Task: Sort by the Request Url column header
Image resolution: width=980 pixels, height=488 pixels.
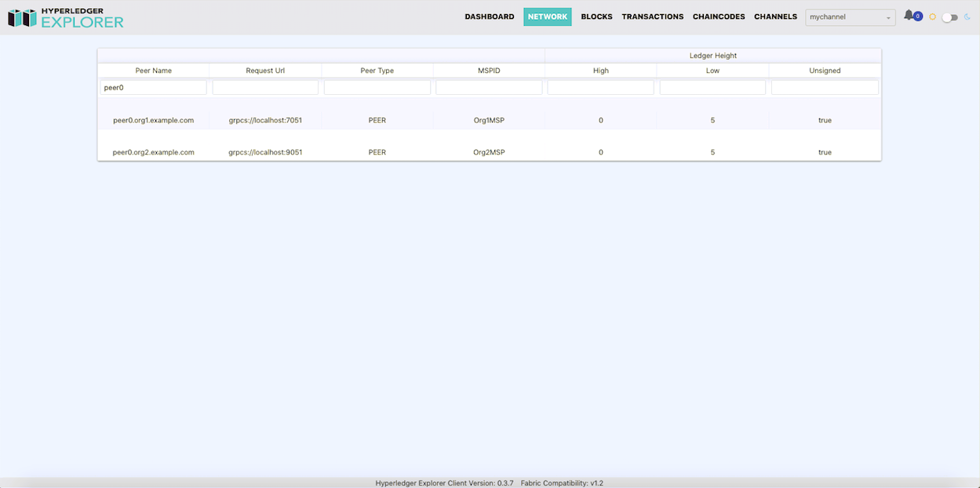Action: coord(265,71)
